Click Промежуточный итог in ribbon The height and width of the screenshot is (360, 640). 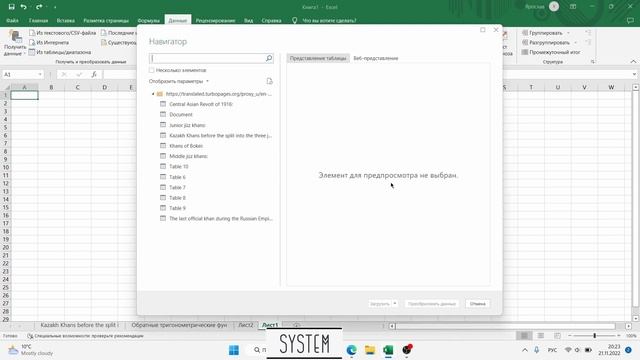(x=551, y=52)
